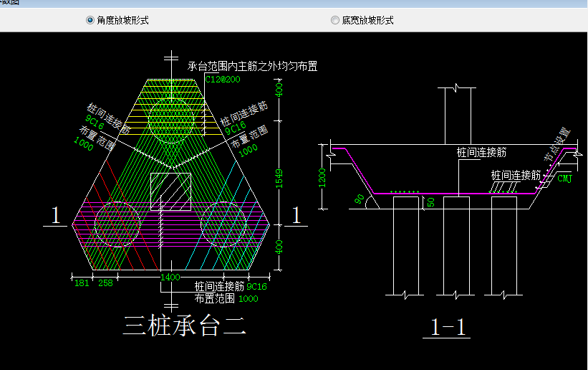
Task: Click the 节点设置 label in section view
Action: click(557, 144)
